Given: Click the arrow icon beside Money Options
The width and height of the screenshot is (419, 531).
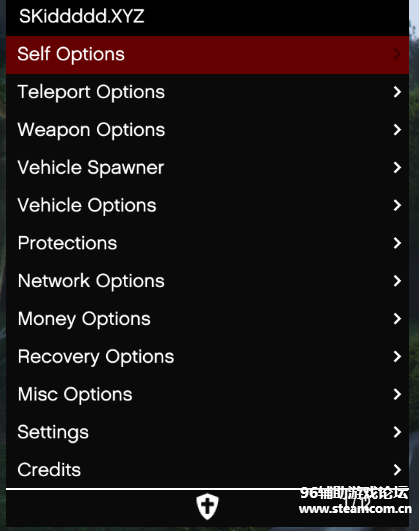Looking at the screenshot, I should pyautogui.click(x=397, y=318).
